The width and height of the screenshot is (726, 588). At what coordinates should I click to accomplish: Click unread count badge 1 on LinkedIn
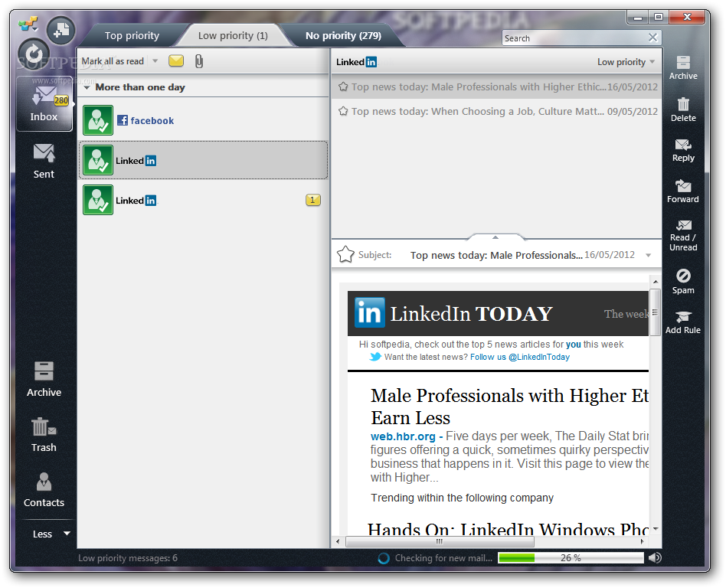click(x=313, y=200)
